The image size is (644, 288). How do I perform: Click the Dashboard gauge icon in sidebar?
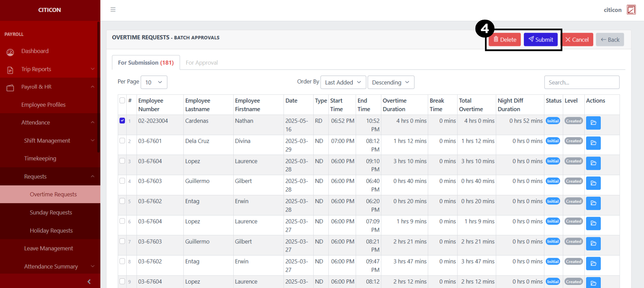coord(10,52)
